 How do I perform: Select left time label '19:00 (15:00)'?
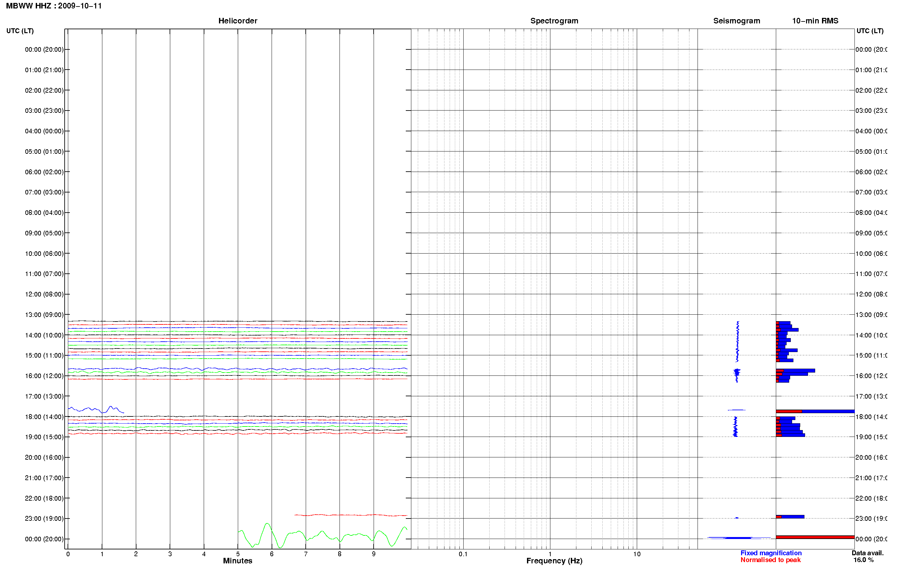[44, 437]
